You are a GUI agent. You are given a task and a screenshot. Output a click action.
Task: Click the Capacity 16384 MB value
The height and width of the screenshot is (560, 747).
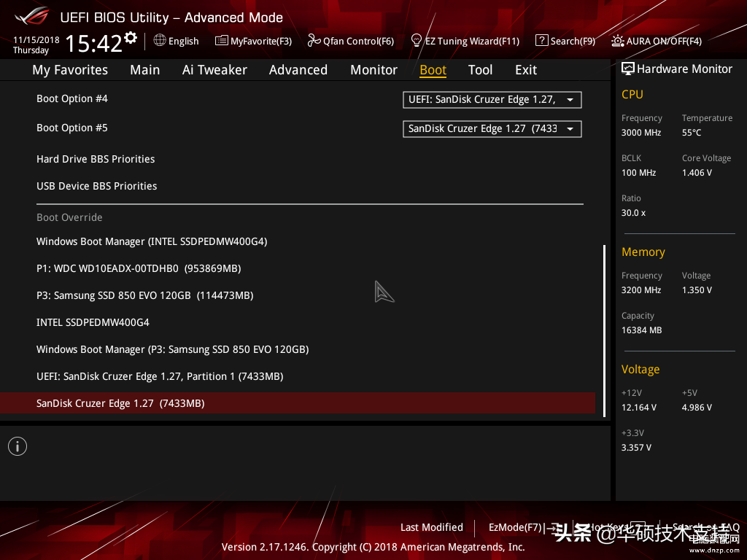(x=642, y=330)
